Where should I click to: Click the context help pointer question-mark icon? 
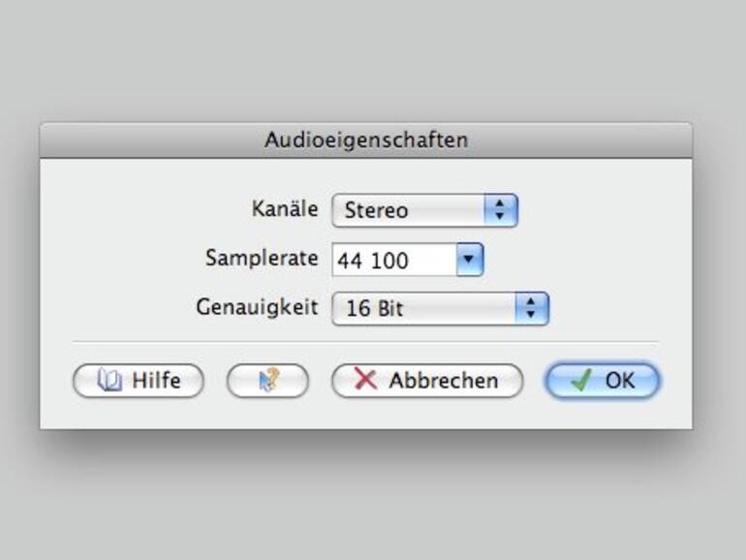(x=268, y=381)
